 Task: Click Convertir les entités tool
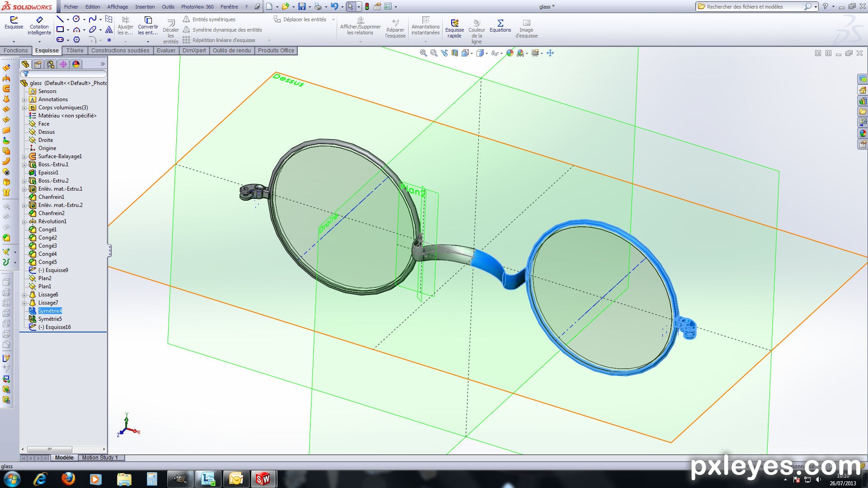148,26
